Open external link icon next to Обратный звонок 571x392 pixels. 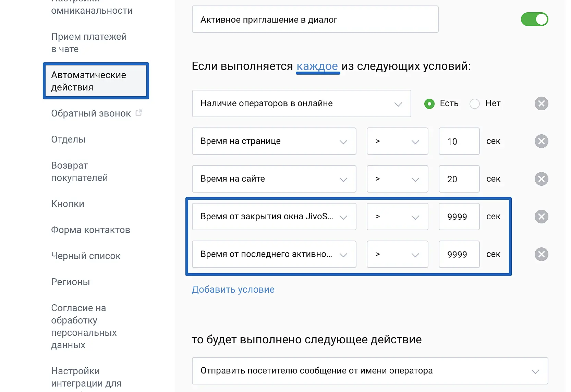click(x=139, y=113)
